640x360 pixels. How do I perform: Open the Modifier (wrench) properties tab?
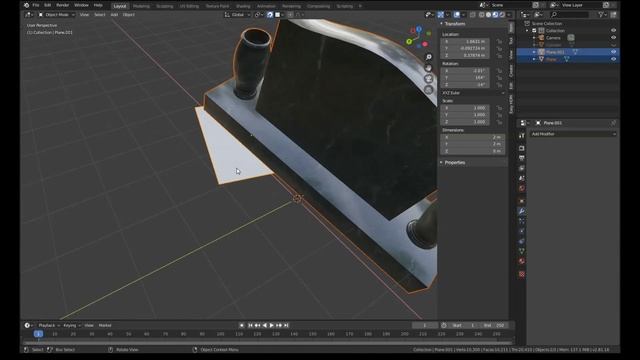(x=522, y=211)
